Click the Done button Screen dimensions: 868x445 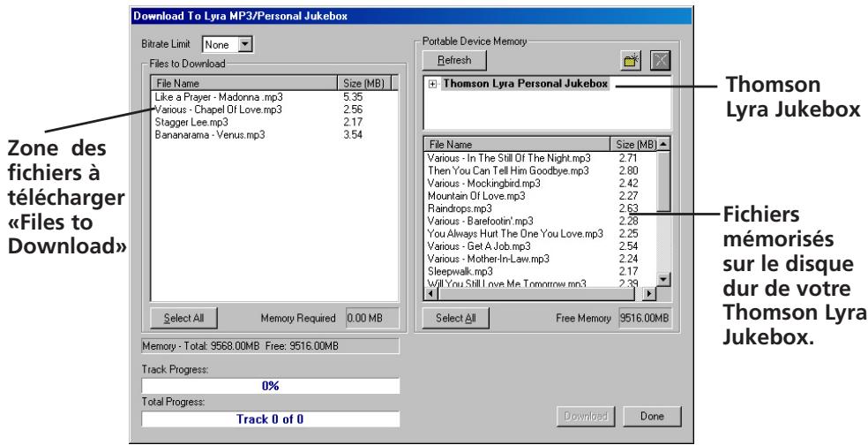pyautogui.click(x=652, y=417)
